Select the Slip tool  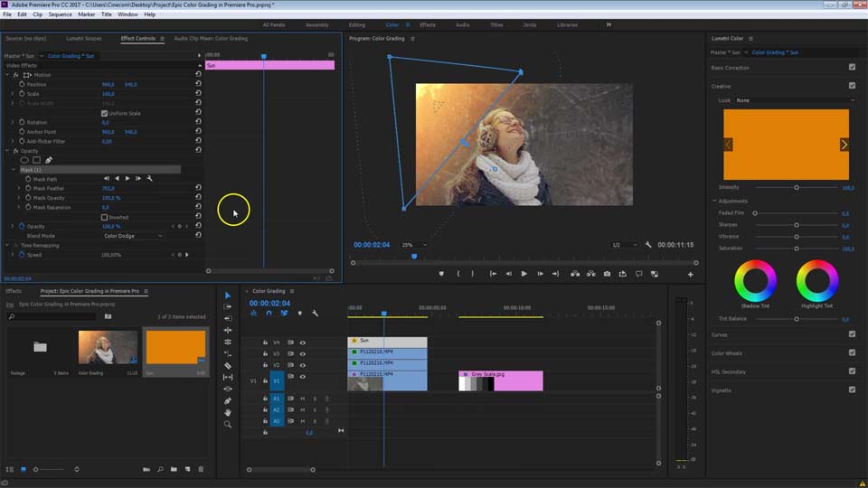pos(228,378)
